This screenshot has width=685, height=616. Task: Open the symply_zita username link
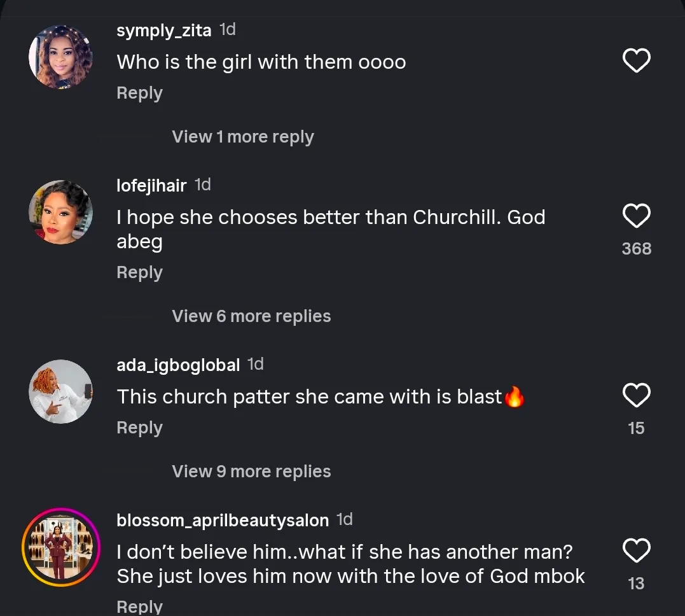pos(164,31)
